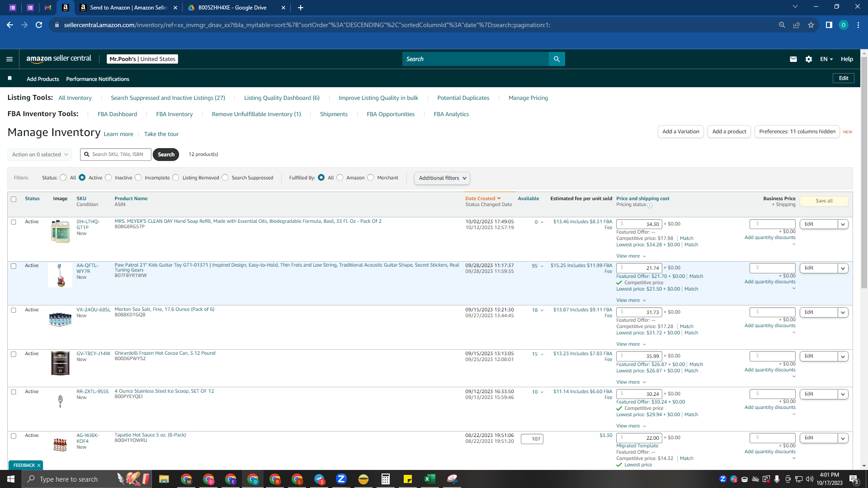Open the Chrome three-dot menu
The height and width of the screenshot is (488, 868).
[x=858, y=25]
